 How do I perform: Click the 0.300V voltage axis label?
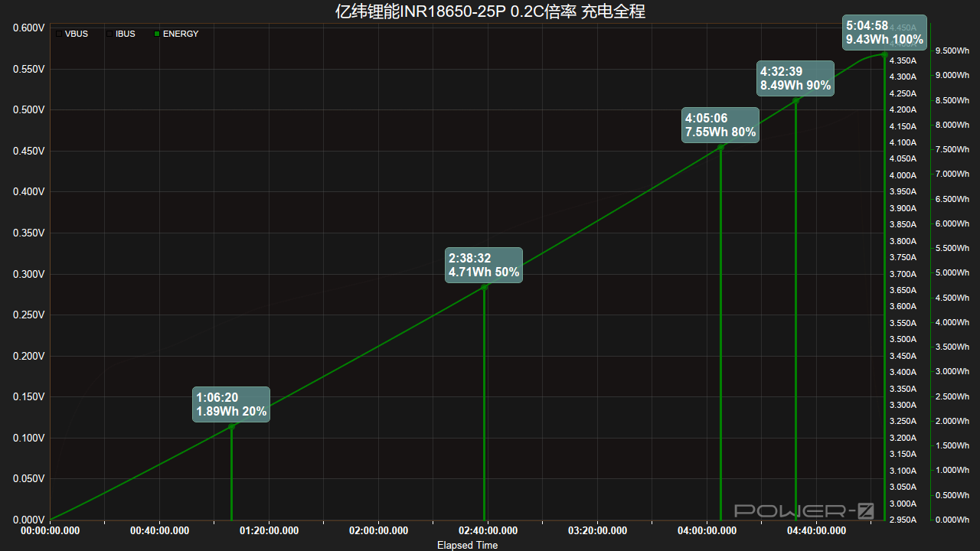pos(29,274)
